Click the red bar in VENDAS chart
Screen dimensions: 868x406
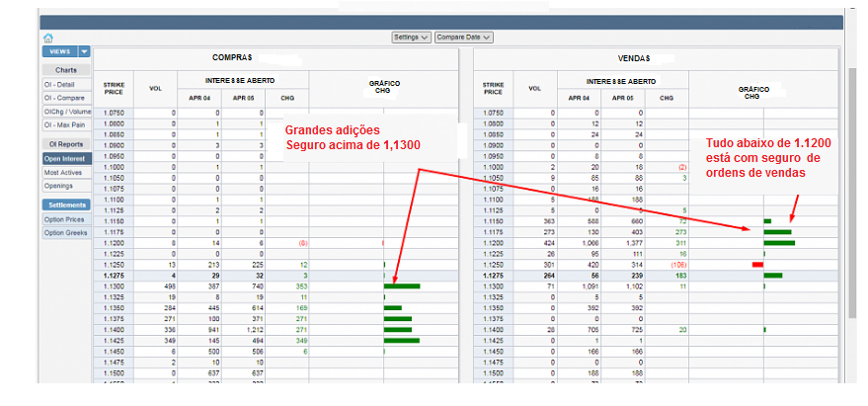[x=757, y=265]
